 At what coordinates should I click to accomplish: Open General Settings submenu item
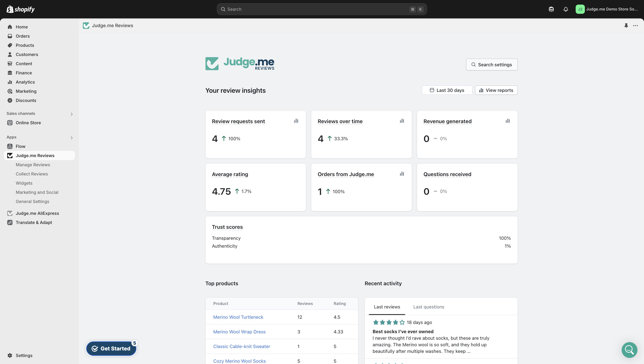pos(33,201)
